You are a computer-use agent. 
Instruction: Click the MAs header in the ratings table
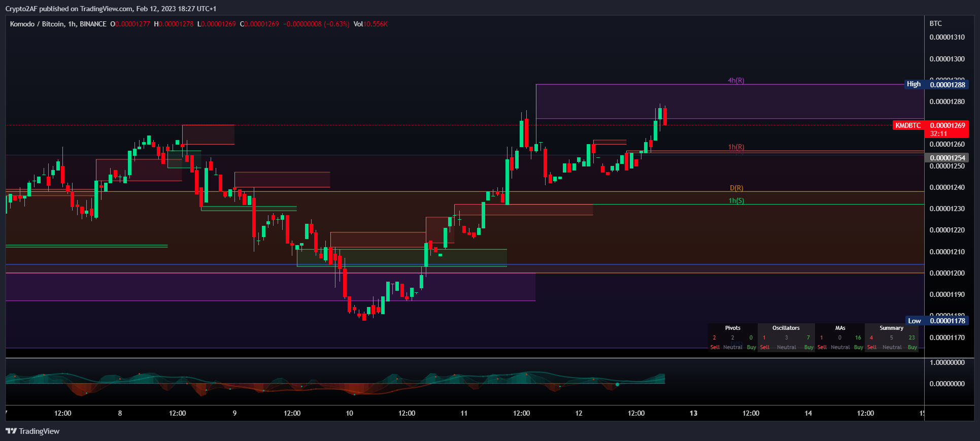[840, 328]
